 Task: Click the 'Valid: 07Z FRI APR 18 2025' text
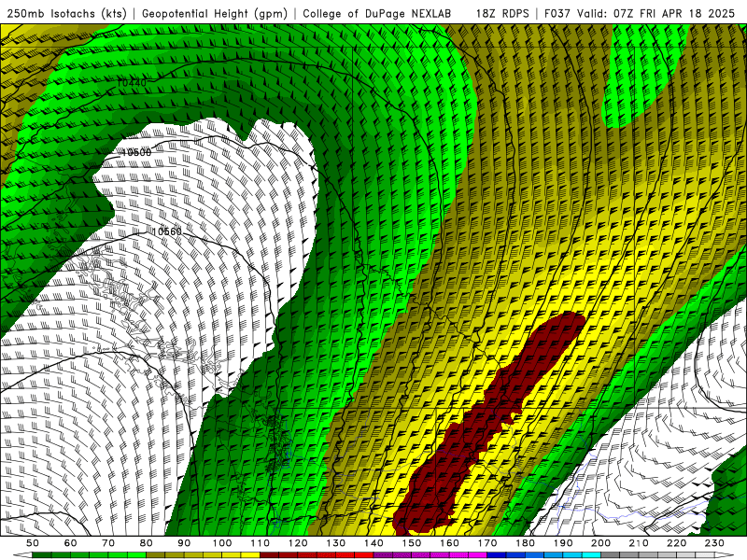(x=656, y=13)
